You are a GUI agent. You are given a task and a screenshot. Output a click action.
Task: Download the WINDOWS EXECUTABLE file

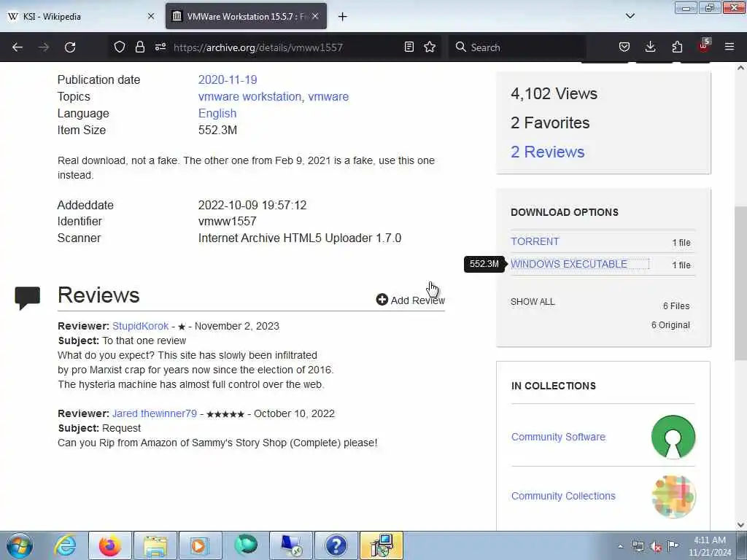(x=569, y=264)
